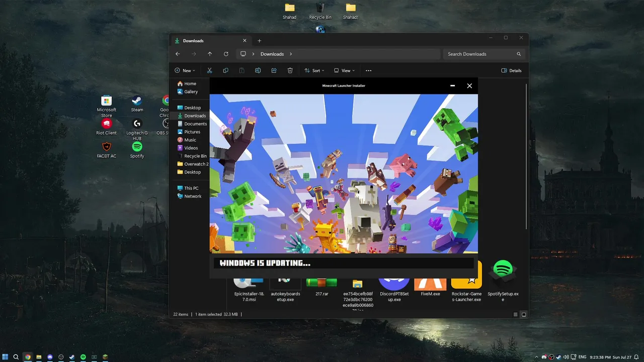The image size is (644, 362).
Task: Open the Sort dropdown menu
Action: coord(314,70)
